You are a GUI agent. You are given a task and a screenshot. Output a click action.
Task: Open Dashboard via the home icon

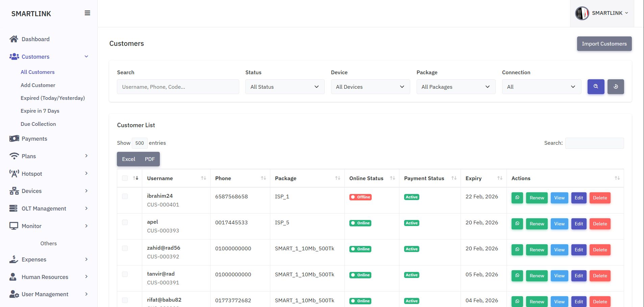pos(14,39)
